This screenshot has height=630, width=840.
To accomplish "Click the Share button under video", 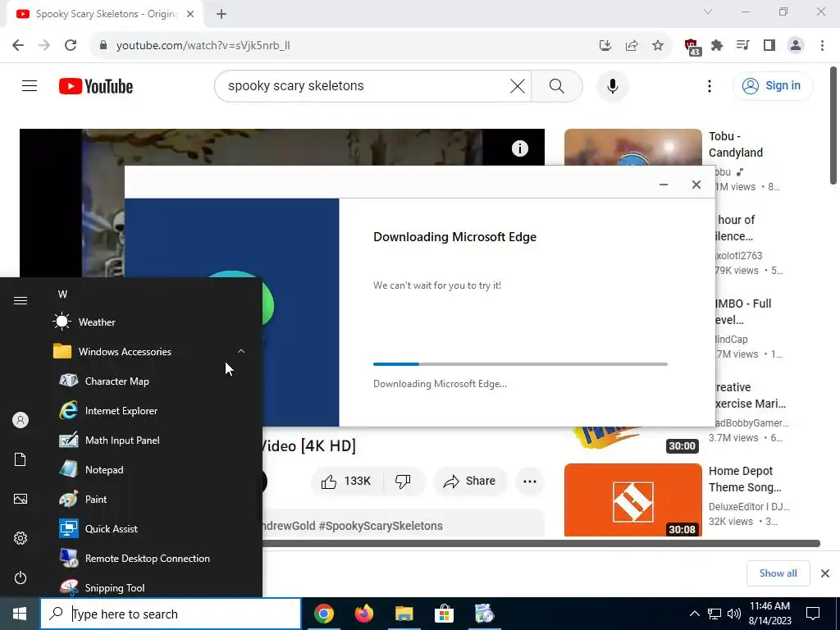I will (469, 481).
